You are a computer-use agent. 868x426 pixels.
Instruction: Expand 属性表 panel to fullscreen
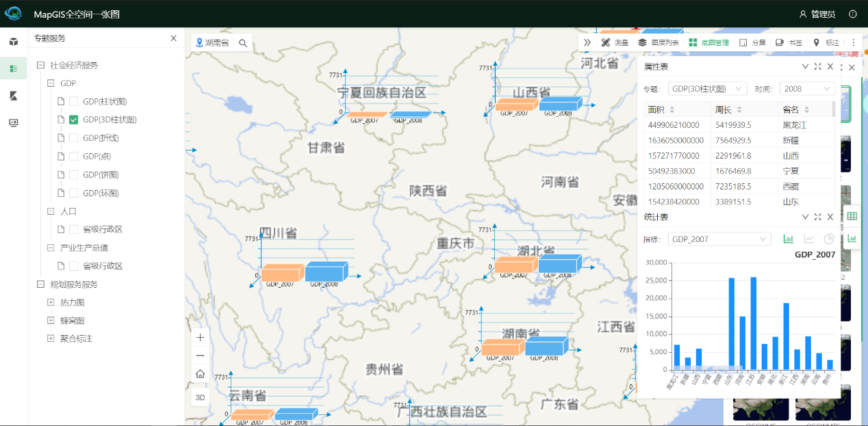tap(817, 66)
